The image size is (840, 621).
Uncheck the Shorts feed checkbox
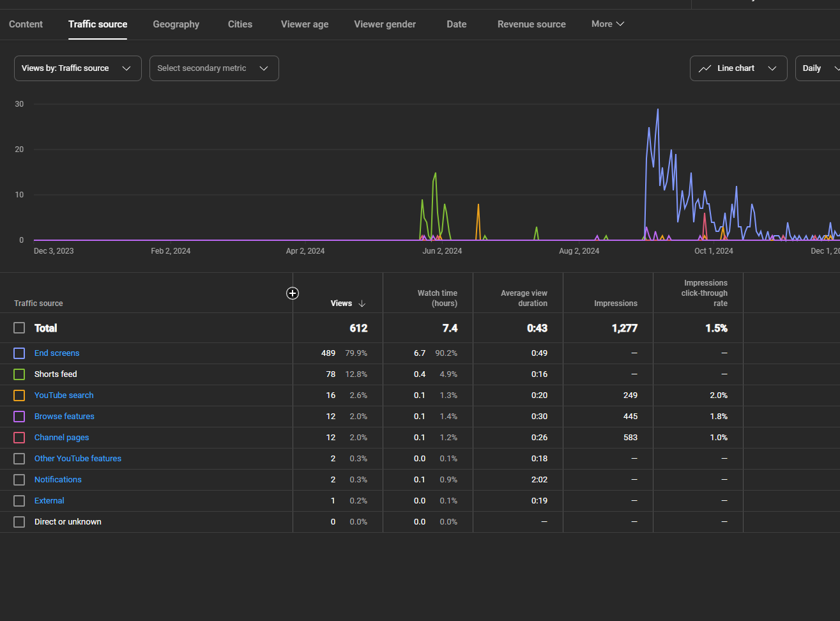coord(19,374)
